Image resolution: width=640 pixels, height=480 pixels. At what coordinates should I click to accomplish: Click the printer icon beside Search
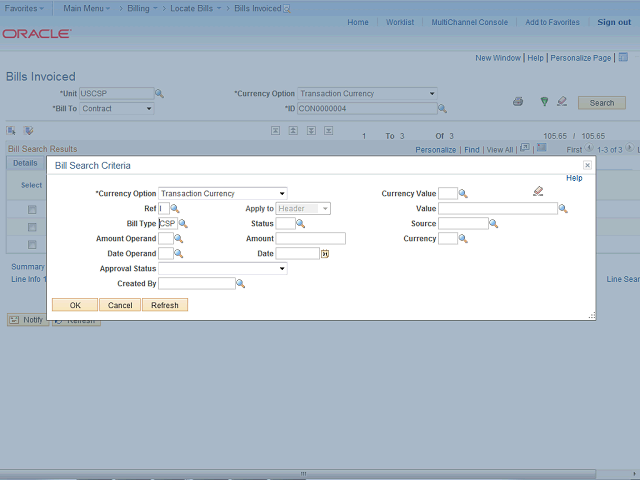[x=518, y=102]
